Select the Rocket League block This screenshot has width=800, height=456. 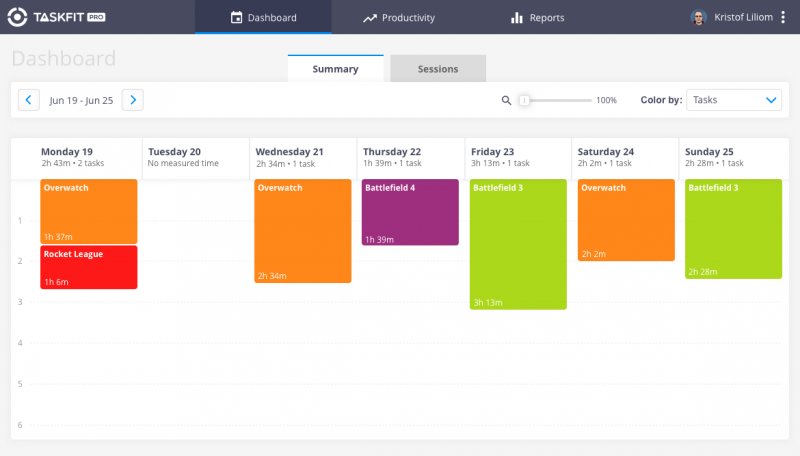[89, 267]
